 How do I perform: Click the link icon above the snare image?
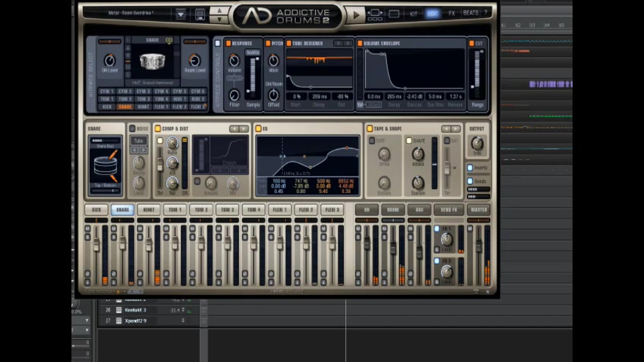[169, 40]
